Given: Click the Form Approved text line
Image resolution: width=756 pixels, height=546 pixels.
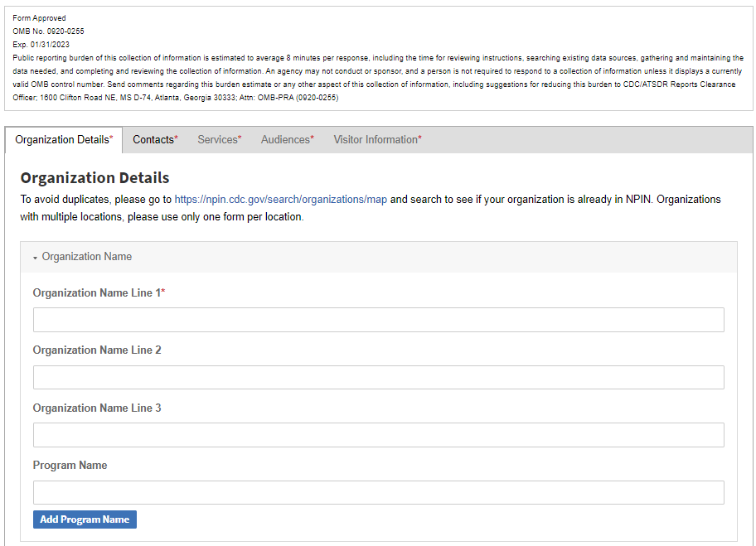Looking at the screenshot, I should pyautogui.click(x=39, y=18).
